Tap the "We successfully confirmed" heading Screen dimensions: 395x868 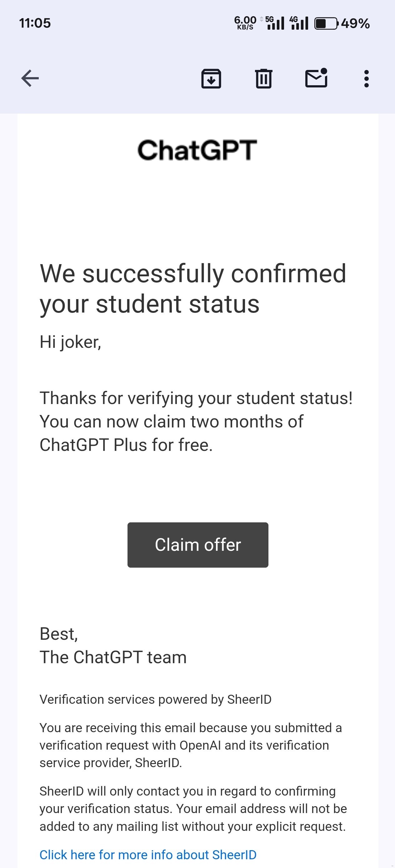193,289
